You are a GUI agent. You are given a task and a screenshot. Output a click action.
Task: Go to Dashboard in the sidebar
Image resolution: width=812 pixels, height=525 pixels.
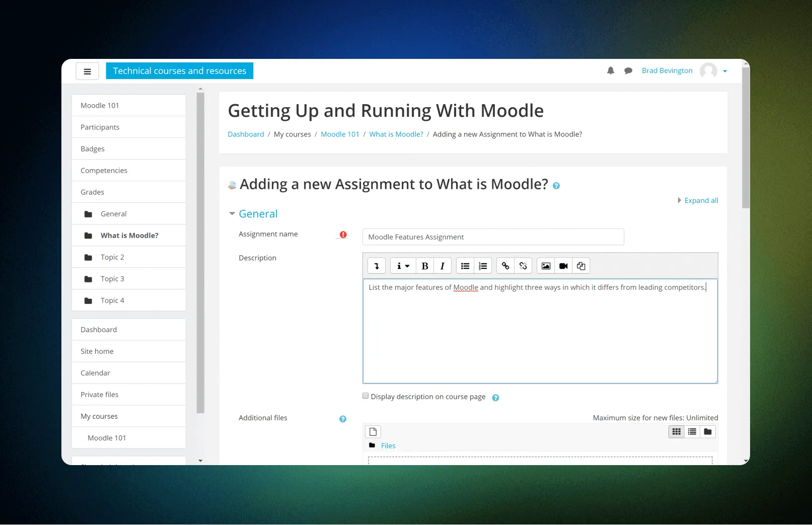[x=129, y=330]
